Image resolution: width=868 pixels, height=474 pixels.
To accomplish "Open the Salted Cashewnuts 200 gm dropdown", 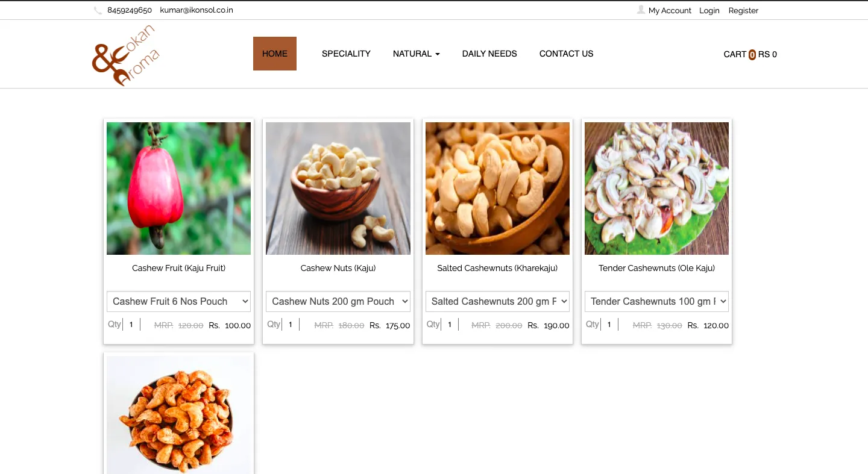I will [497, 301].
